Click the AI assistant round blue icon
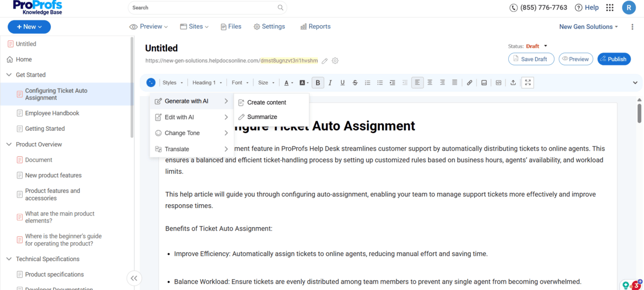The image size is (644, 290). (151, 83)
